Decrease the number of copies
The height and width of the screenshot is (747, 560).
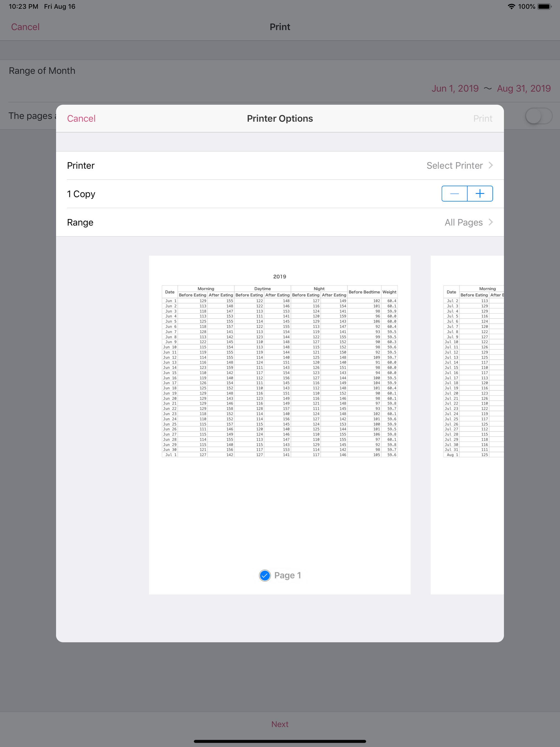(x=455, y=194)
